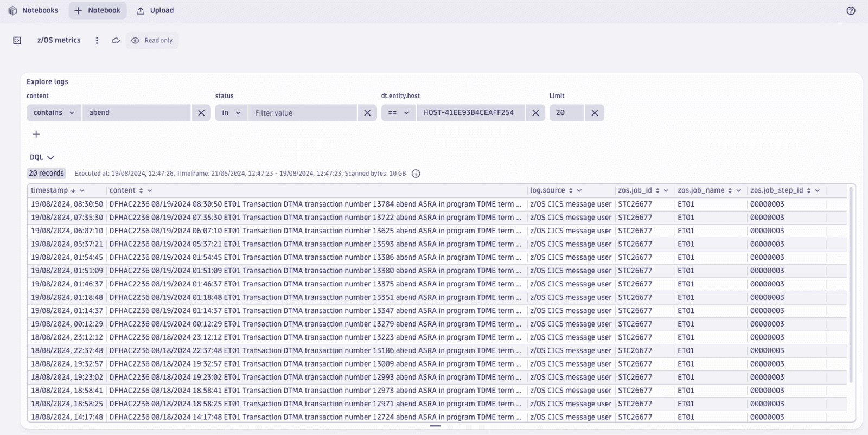Select timestamp cell 19/08/2024, 01:14:37

point(67,310)
